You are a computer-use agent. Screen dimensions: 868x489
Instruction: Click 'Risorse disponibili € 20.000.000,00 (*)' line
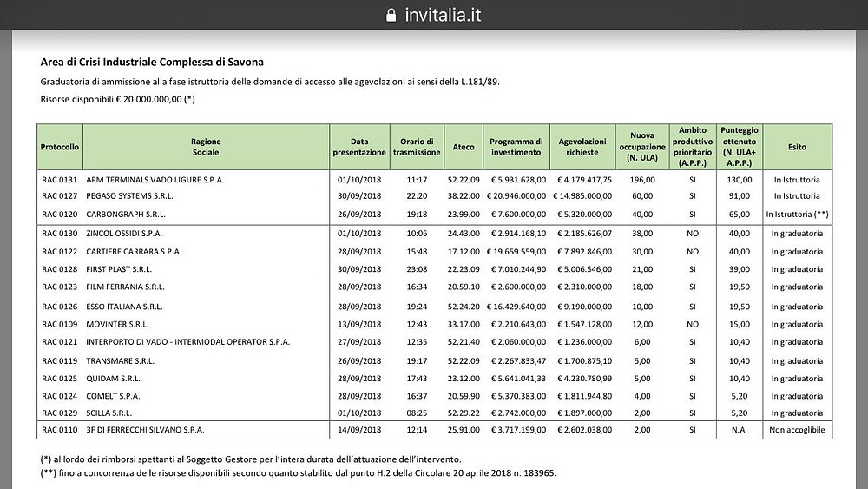(x=117, y=100)
